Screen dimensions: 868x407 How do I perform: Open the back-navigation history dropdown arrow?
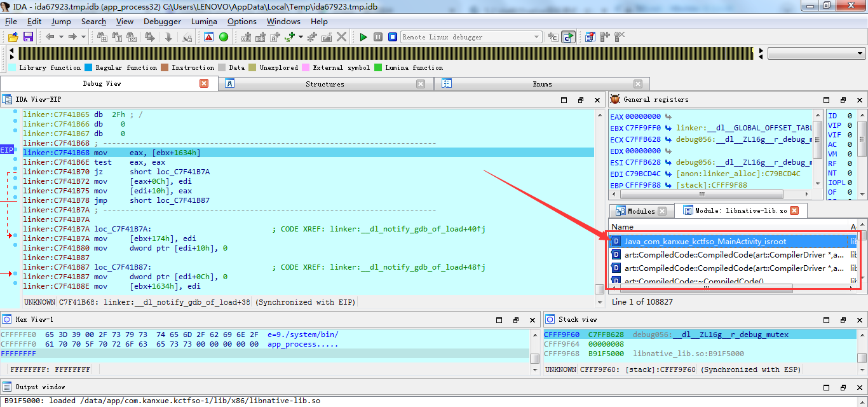[61, 37]
